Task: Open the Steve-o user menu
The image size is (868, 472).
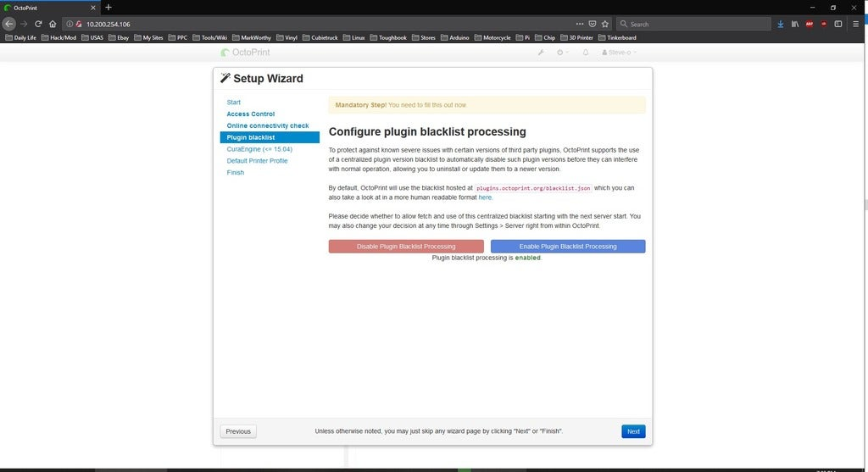Action: coord(620,52)
